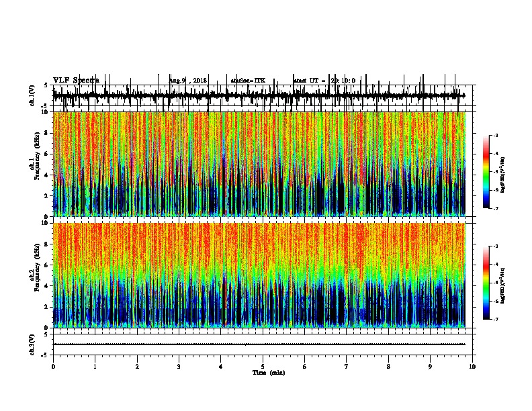Click inside the ch.2 spectrogram panel
Image resolution: width=532 pixels, height=411 pixels.
tap(259, 275)
